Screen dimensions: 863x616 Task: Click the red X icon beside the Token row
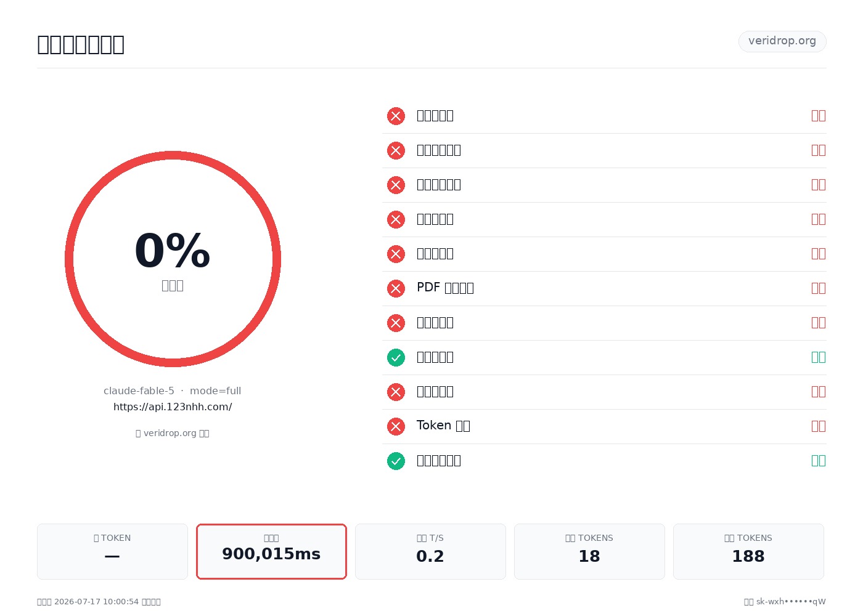[x=396, y=426]
